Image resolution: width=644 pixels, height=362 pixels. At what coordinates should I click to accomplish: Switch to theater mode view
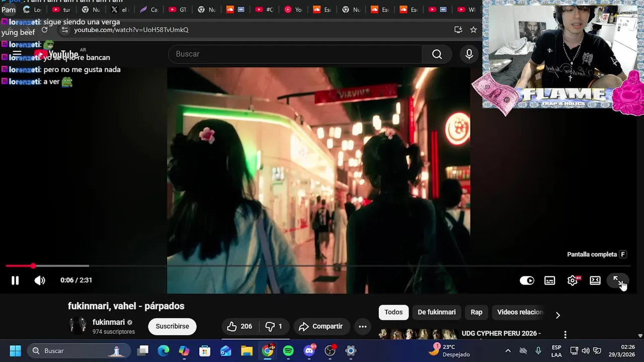point(595,281)
